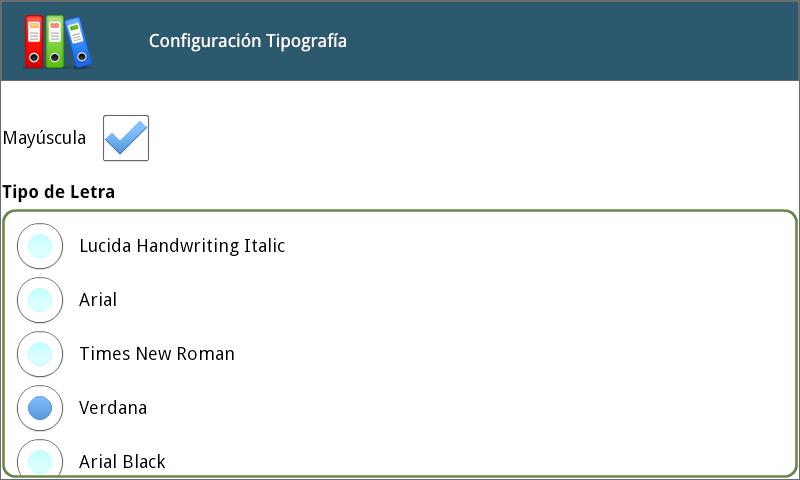Pick the Arial Black radio button
Viewport: 800px width, 480px height.
[40, 459]
